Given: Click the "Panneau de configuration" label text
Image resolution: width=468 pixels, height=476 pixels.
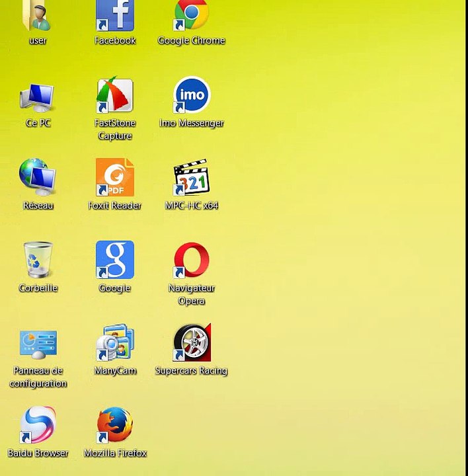Looking at the screenshot, I should pos(38,377).
